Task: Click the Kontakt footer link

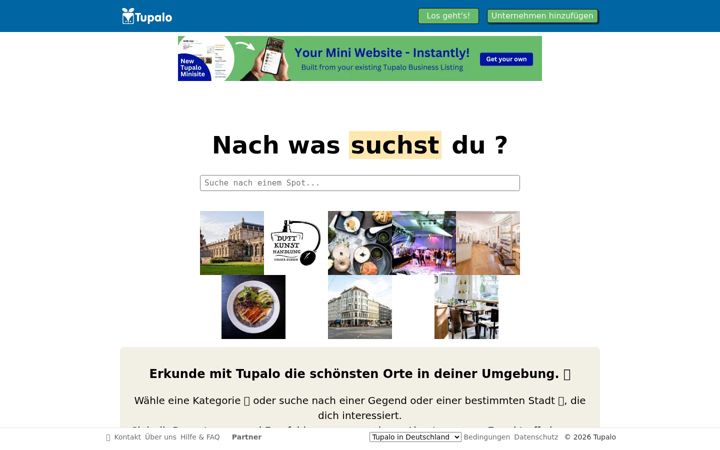Action: pyautogui.click(x=127, y=437)
